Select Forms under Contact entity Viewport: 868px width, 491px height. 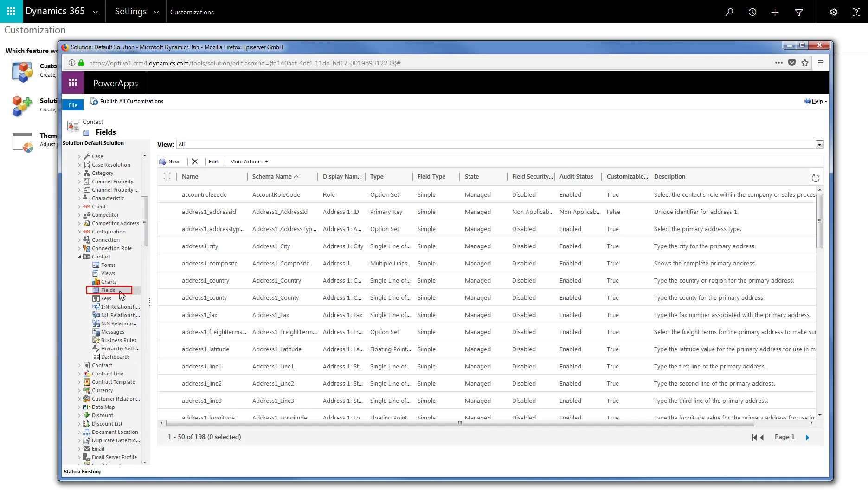[108, 265]
